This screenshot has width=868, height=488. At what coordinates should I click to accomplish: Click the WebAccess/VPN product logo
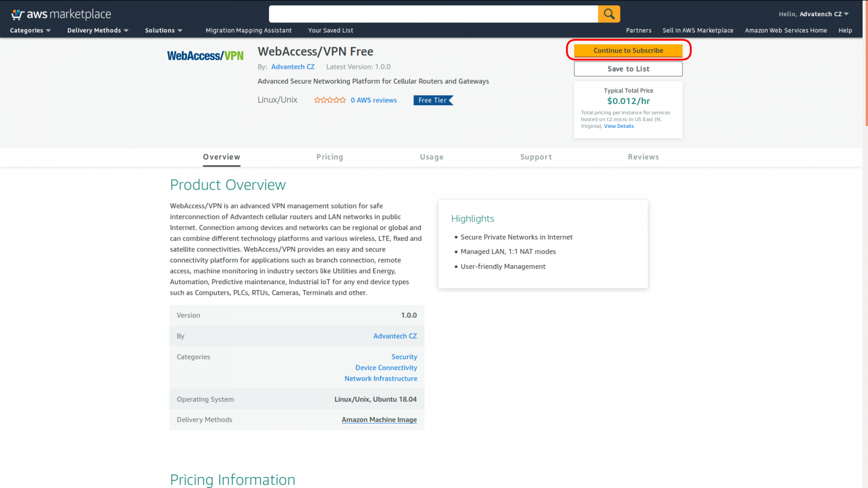(x=205, y=56)
